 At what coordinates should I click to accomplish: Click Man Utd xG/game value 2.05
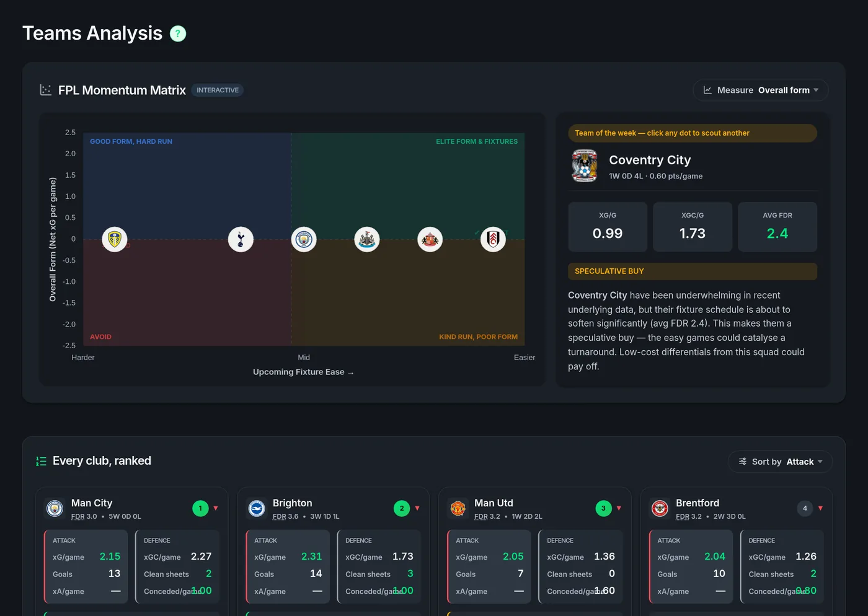point(513,557)
